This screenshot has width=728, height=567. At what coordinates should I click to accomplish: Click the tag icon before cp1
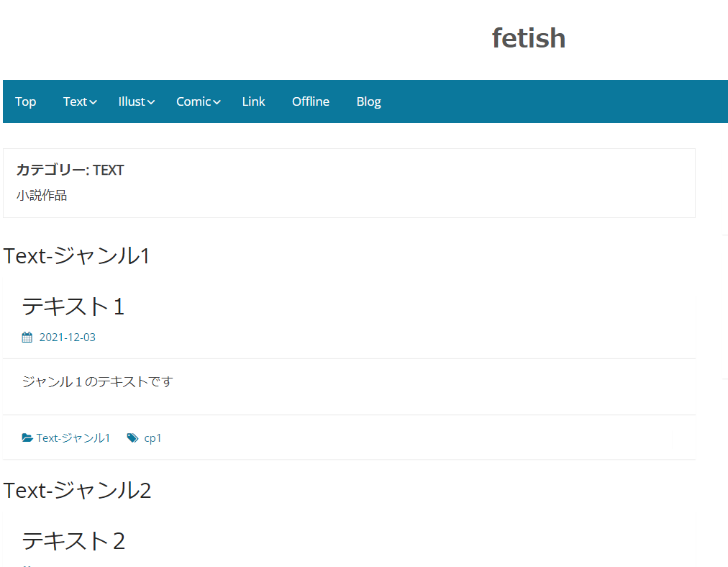[x=133, y=438]
